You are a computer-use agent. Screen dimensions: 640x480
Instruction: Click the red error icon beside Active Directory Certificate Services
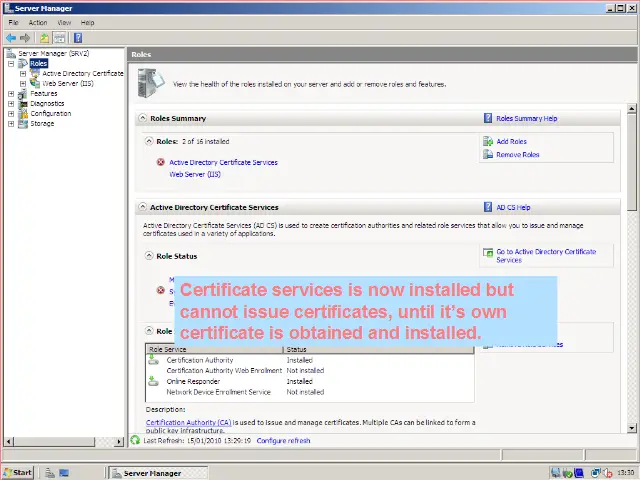pyautogui.click(x=161, y=162)
